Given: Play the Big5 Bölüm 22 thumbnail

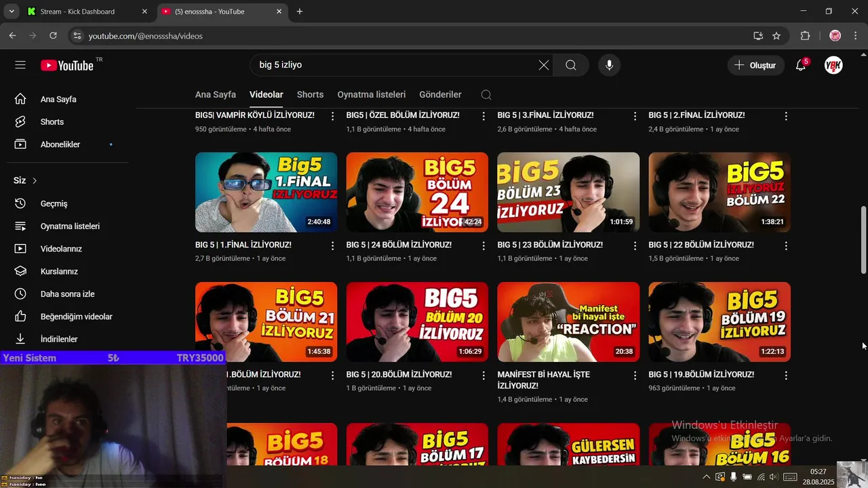Looking at the screenshot, I should 719,192.
